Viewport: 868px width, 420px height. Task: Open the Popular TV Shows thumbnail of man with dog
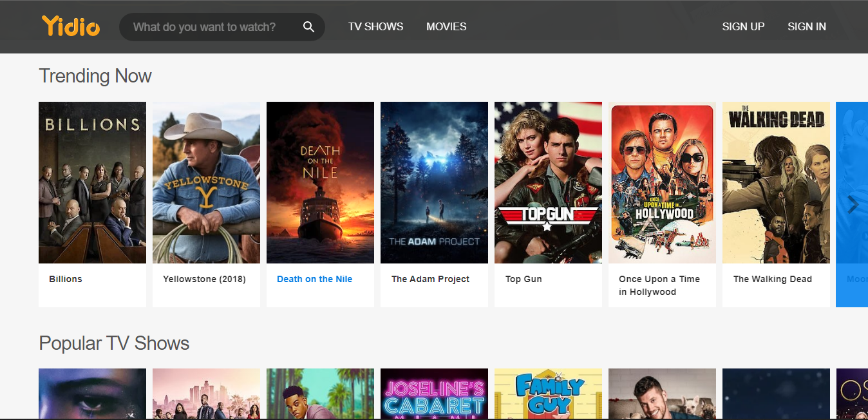(x=662, y=394)
